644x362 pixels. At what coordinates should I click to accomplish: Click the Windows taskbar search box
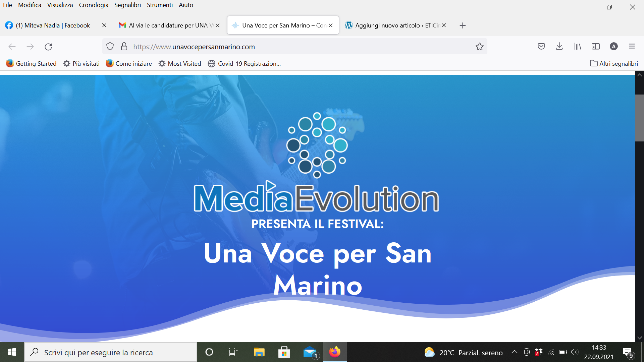pyautogui.click(x=111, y=352)
